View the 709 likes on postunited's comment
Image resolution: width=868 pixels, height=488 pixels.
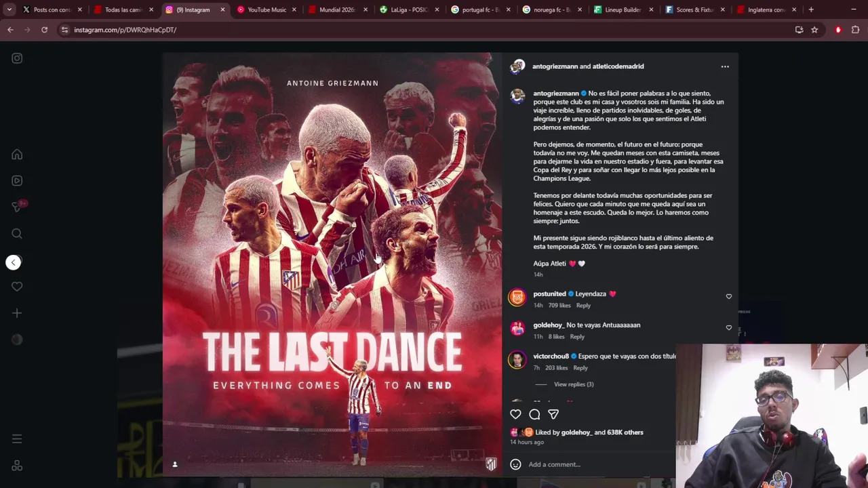559,306
